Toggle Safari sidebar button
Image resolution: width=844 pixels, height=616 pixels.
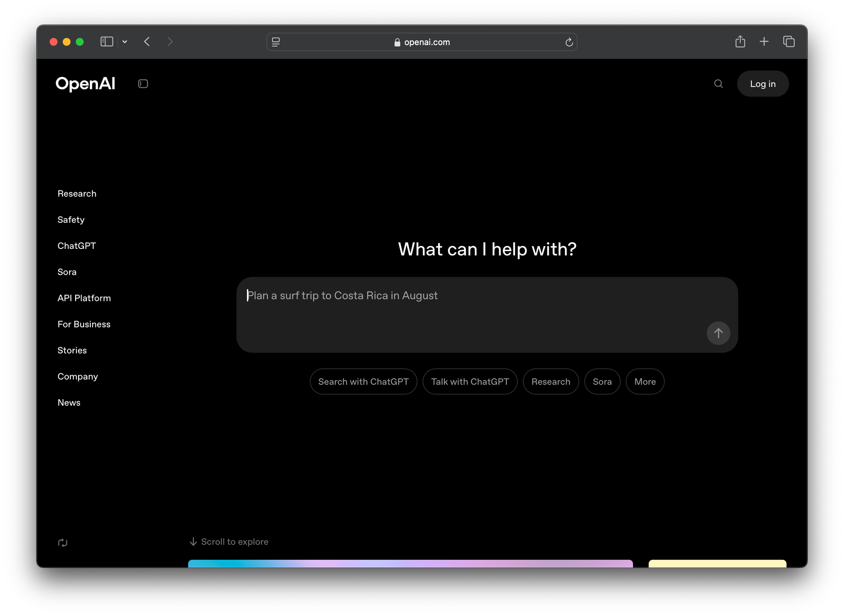107,41
